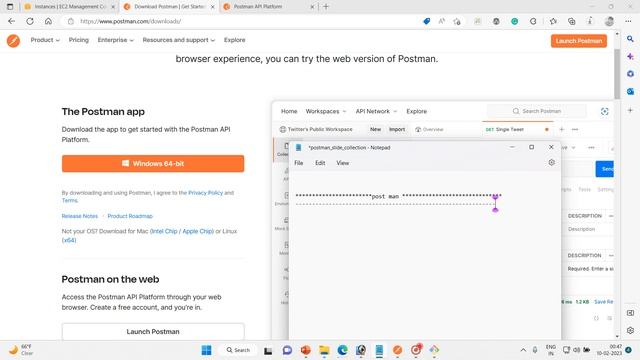Screen dimensions: 640x360
Task: Open the browser profile avatar
Action: (609, 21)
